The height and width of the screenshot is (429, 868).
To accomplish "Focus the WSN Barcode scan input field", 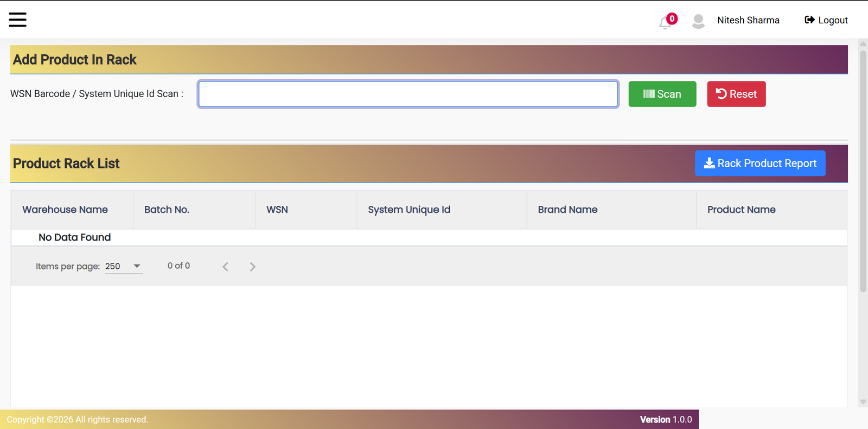I will 408,94.
